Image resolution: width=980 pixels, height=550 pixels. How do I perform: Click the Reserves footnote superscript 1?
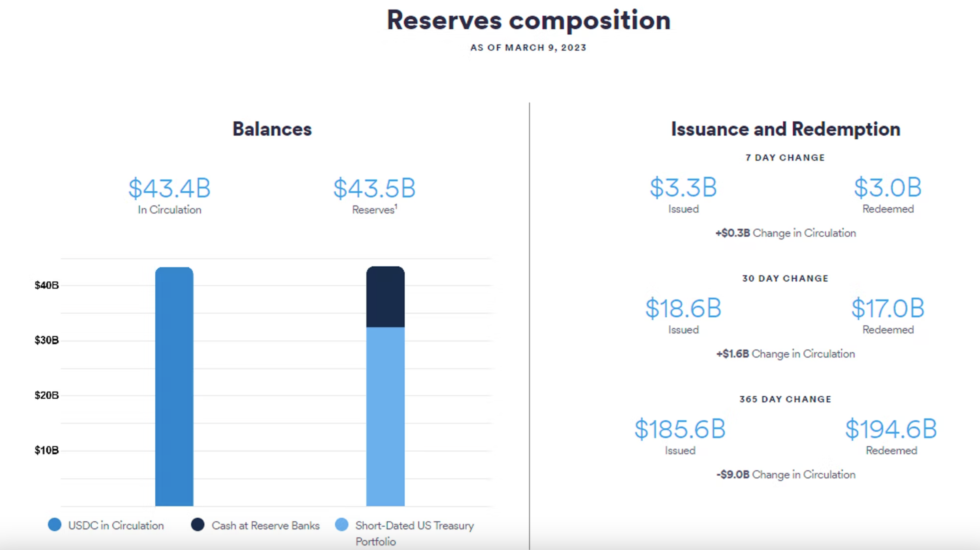[396, 206]
